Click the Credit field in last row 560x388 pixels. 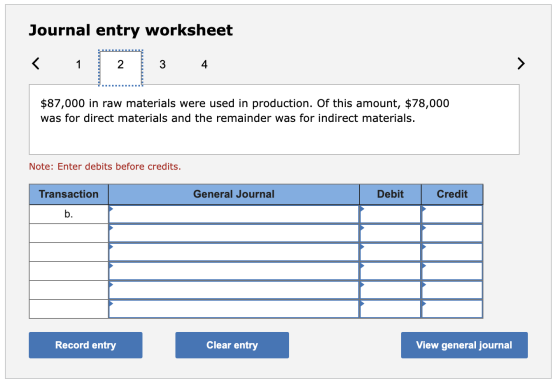tap(452, 309)
